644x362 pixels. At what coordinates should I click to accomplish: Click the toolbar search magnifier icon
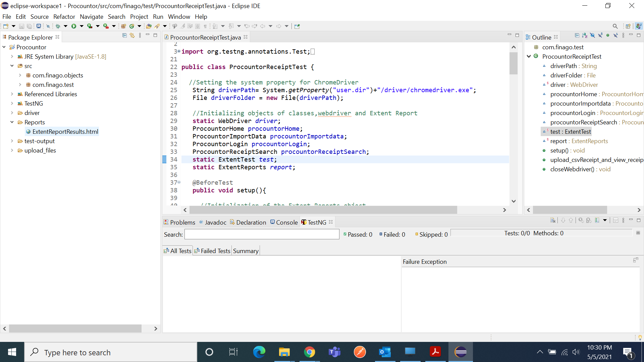[615, 26]
